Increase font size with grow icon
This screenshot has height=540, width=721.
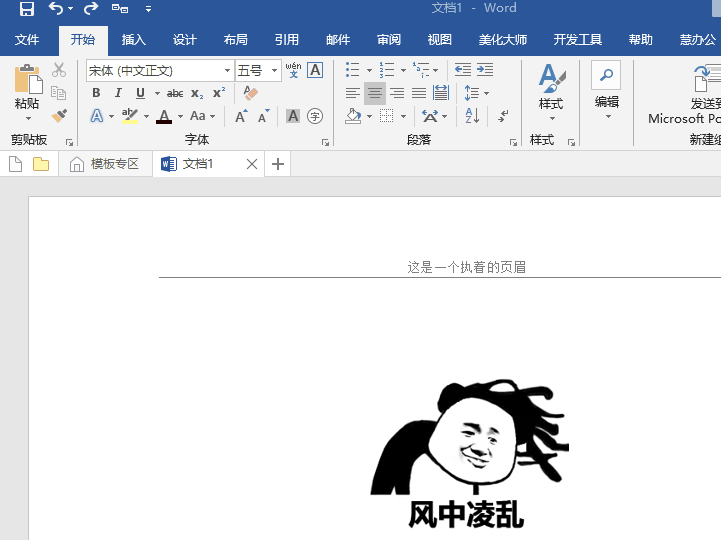click(x=241, y=116)
